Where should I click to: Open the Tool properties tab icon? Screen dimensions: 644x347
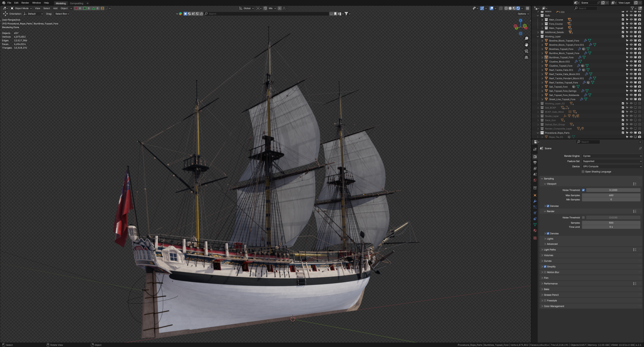tap(535, 149)
